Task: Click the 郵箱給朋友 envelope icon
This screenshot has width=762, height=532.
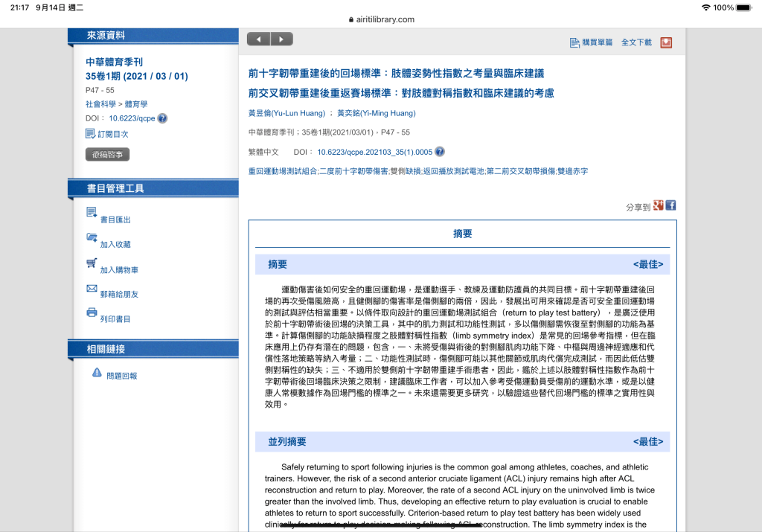Action: tap(92, 288)
